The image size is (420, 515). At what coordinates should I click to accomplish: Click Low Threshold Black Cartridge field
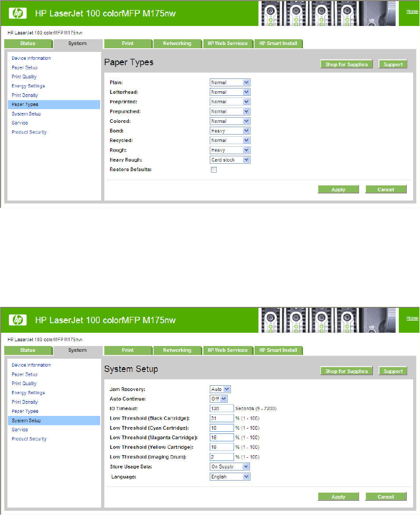click(222, 418)
